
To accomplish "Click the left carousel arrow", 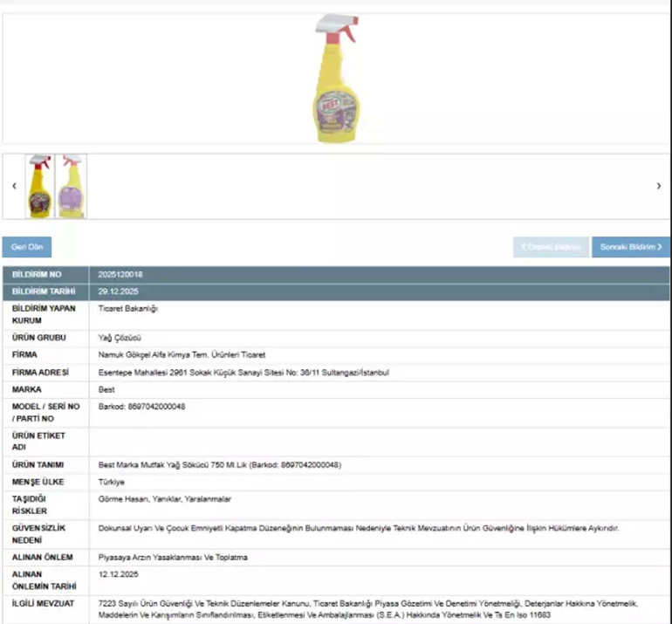I will [x=14, y=186].
